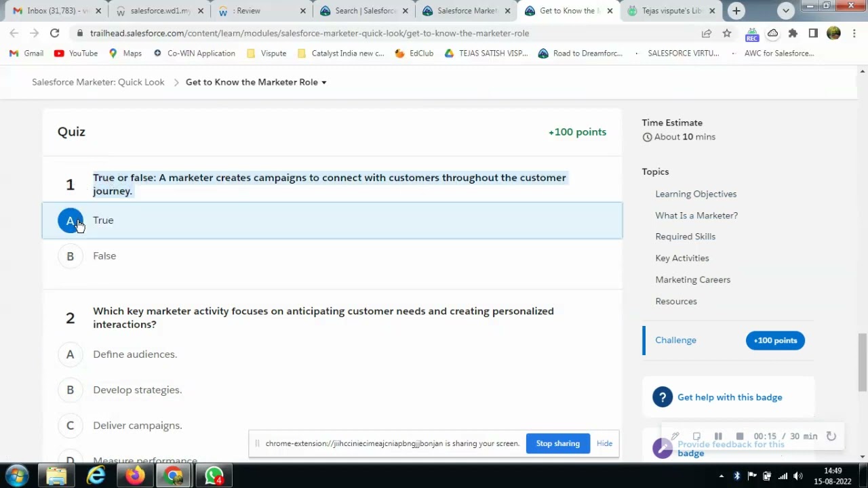Image resolution: width=868 pixels, height=488 pixels.
Task: Open Road to Dreamforce bookmark
Action: coord(580,54)
